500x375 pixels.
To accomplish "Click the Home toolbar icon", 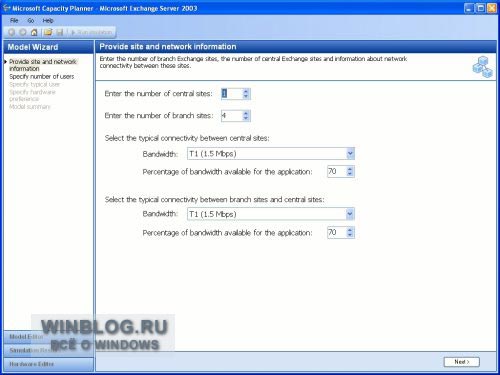I will (x=34, y=32).
